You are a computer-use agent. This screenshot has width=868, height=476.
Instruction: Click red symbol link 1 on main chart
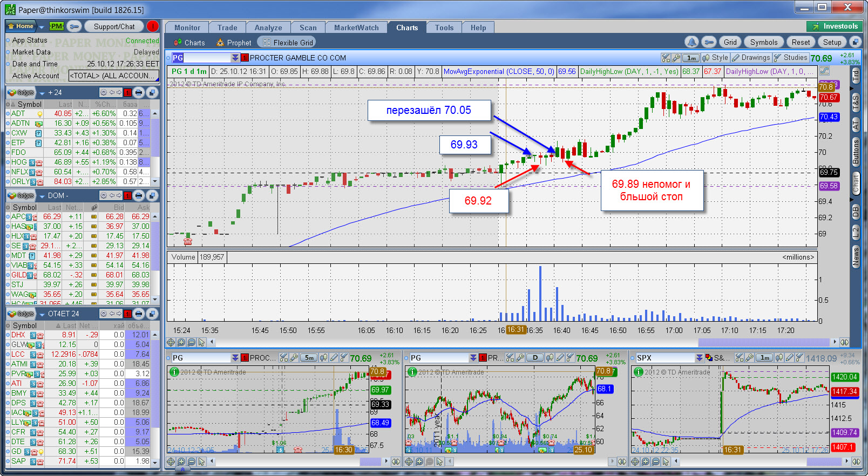245,58
